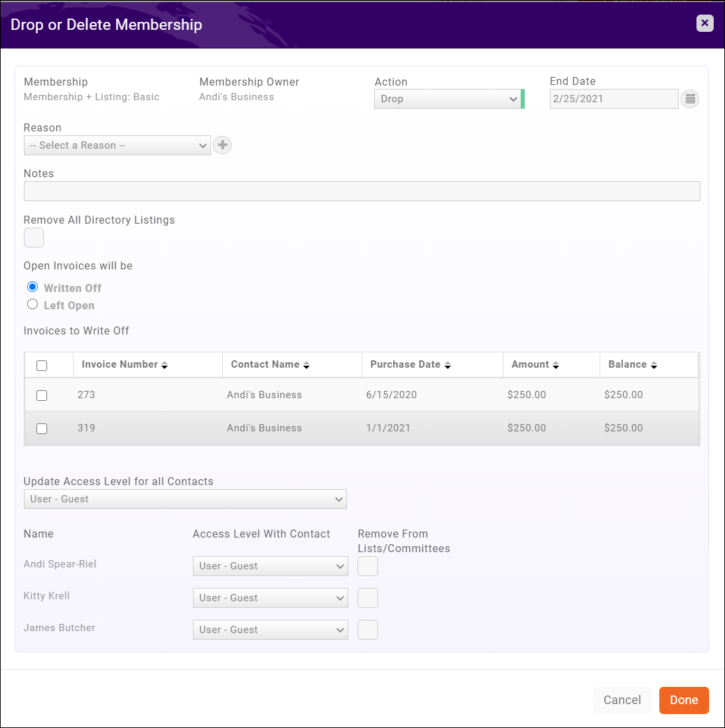The image size is (725, 728).
Task: Sort invoices by Contact Name
Action: (x=306, y=364)
